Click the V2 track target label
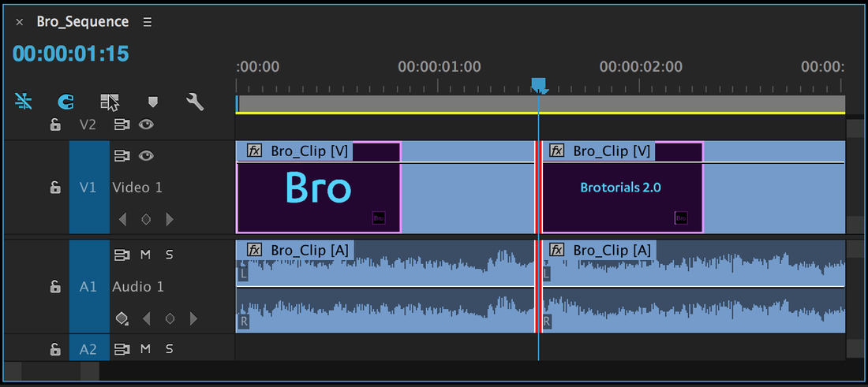 88,125
